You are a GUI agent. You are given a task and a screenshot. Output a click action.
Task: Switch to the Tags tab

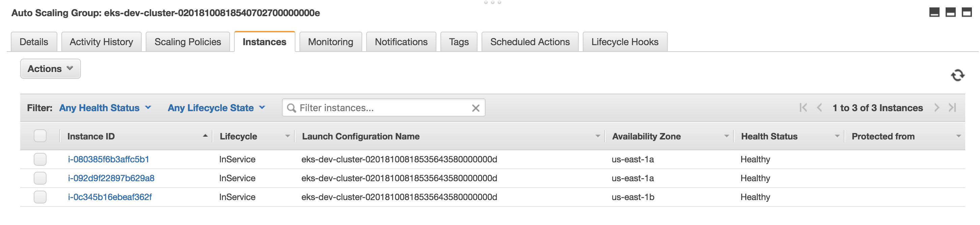click(x=459, y=42)
